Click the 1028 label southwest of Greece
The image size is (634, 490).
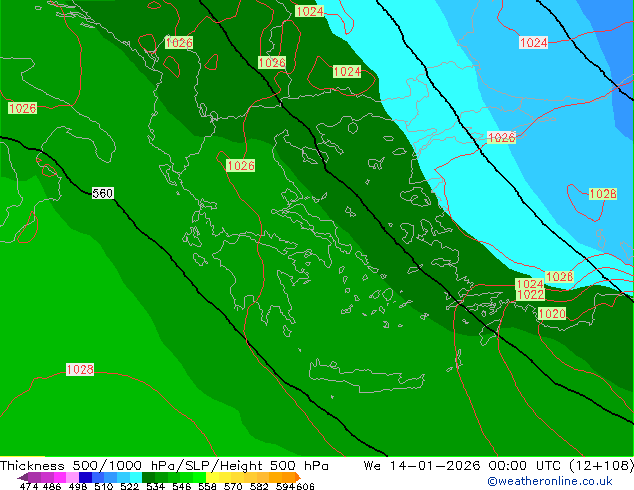point(80,369)
